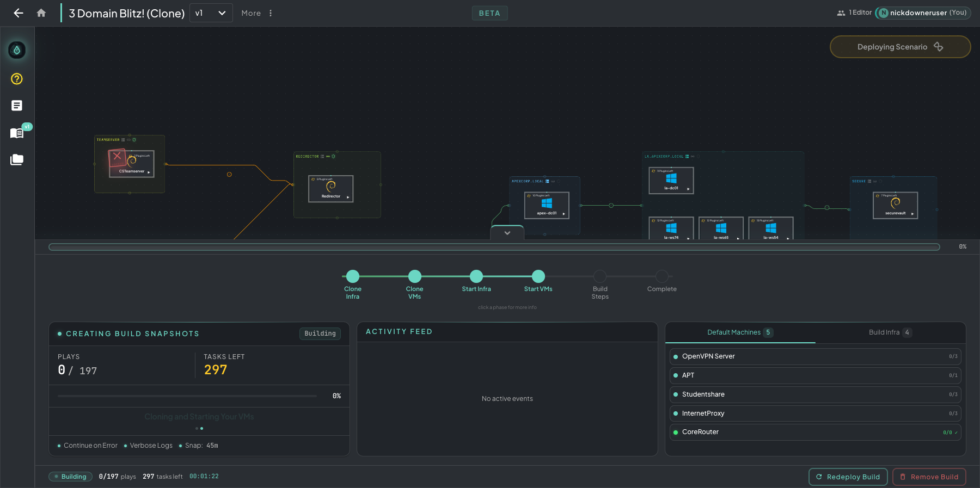
Task: Click the REDIRECTOR group shield icon
Action: (x=333, y=157)
